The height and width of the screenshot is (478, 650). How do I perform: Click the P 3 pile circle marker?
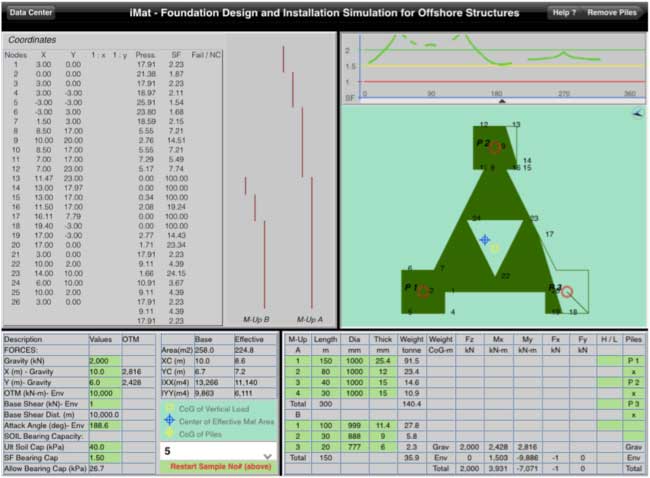coord(567,292)
